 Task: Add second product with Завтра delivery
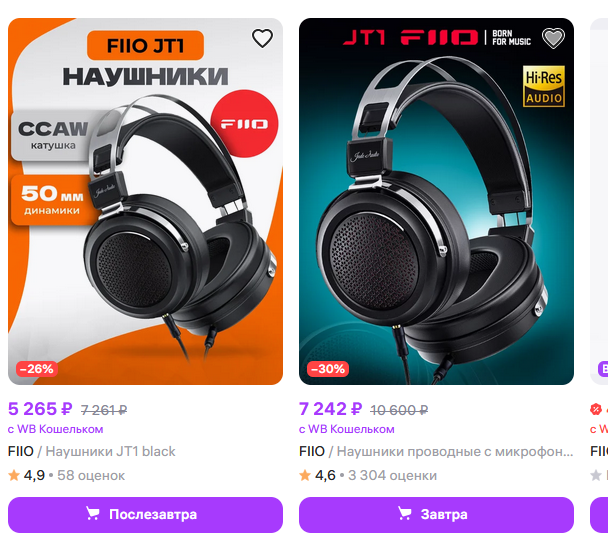coord(436,515)
